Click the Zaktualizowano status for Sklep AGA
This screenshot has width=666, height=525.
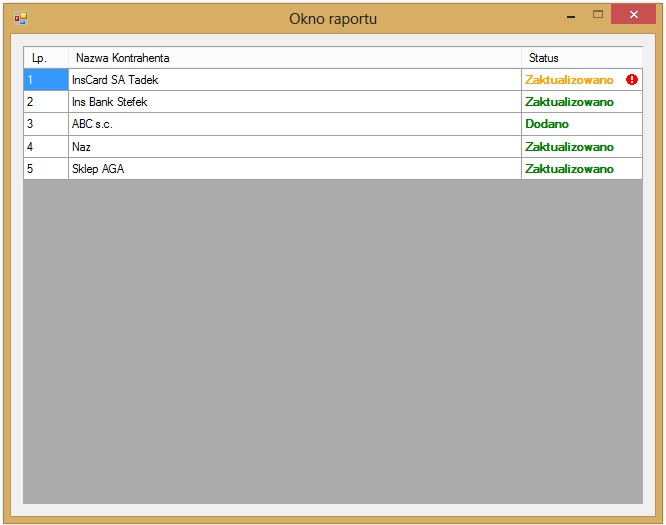click(569, 169)
